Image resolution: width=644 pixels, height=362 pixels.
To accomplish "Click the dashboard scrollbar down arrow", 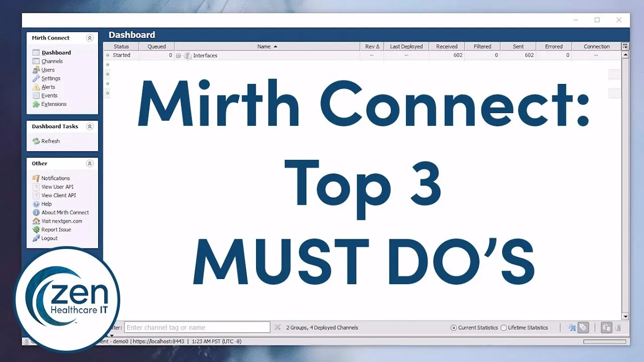I will coord(625,317).
